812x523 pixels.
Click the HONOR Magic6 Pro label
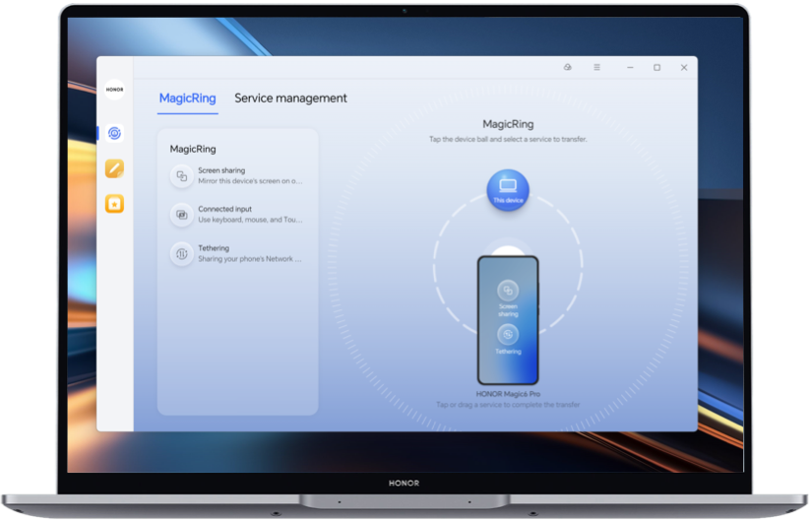click(508, 394)
